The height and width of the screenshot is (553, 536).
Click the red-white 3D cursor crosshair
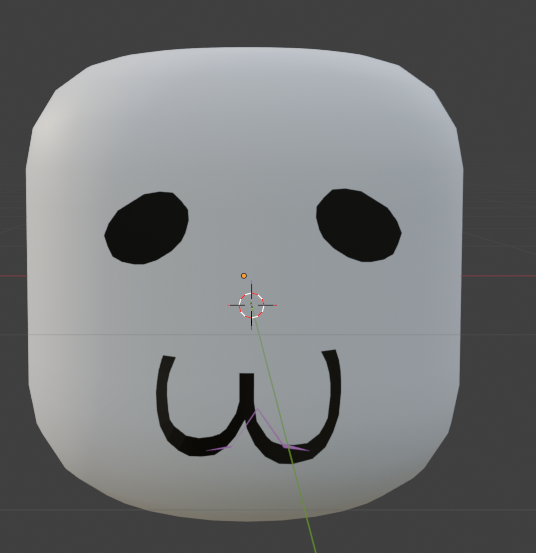[x=251, y=305]
